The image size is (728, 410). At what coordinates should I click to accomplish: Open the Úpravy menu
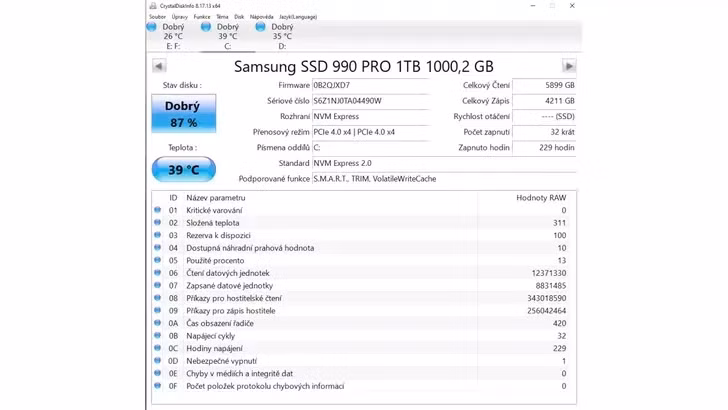click(180, 17)
